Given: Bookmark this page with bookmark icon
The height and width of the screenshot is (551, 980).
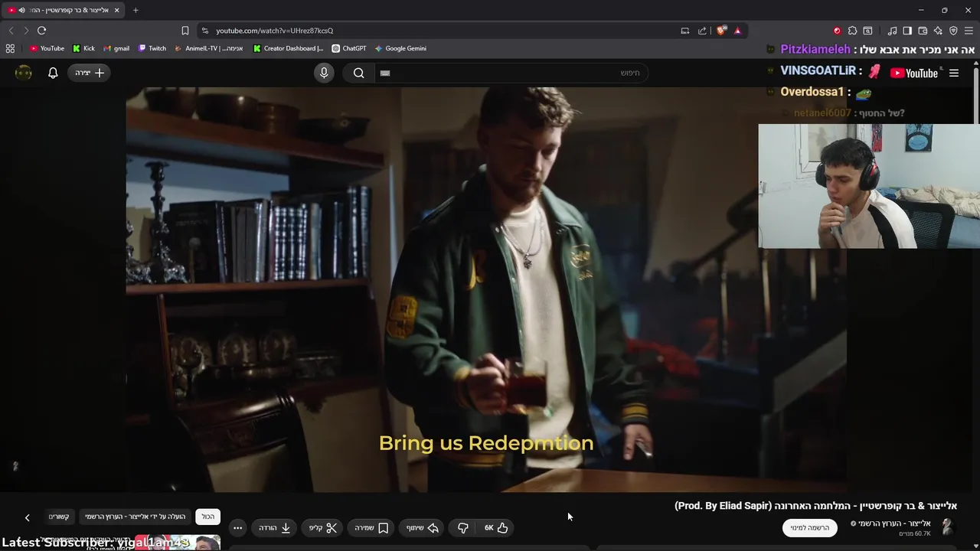Looking at the screenshot, I should (185, 31).
